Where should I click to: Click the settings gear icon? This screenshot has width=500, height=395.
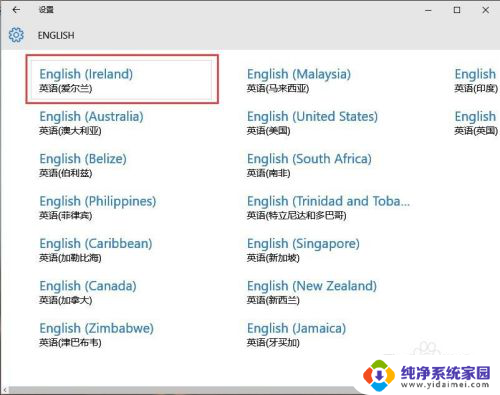point(16,35)
